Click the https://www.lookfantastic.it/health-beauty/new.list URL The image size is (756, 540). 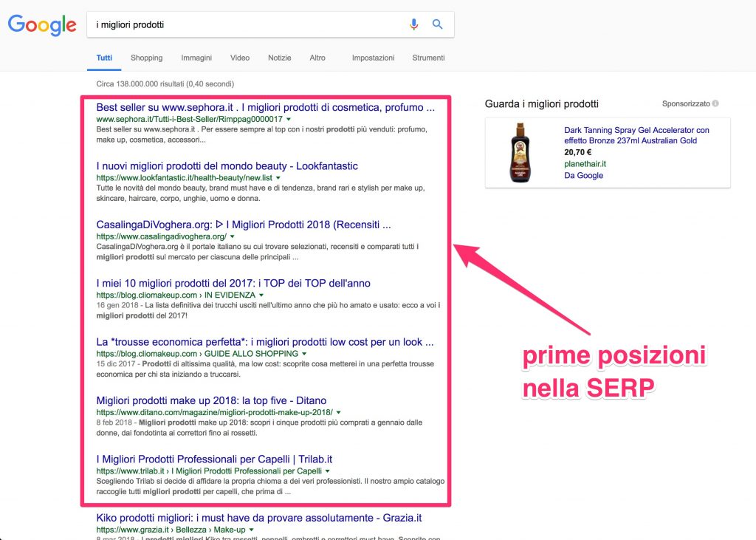[x=184, y=177]
